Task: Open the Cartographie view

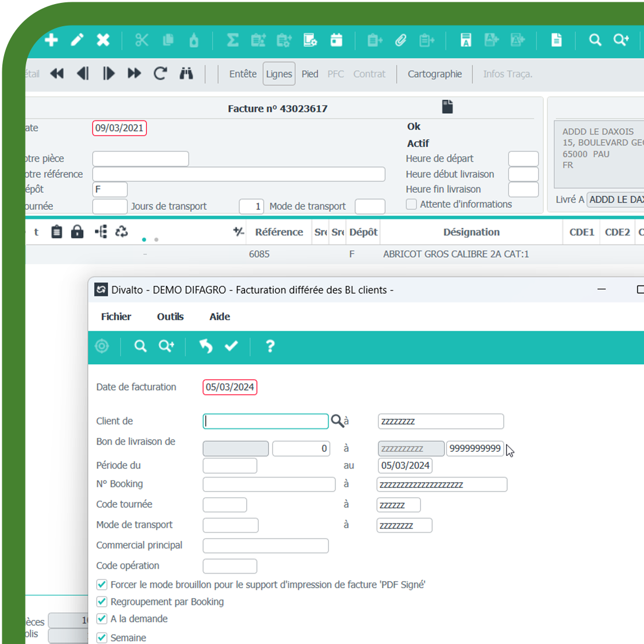Action: pos(434,74)
